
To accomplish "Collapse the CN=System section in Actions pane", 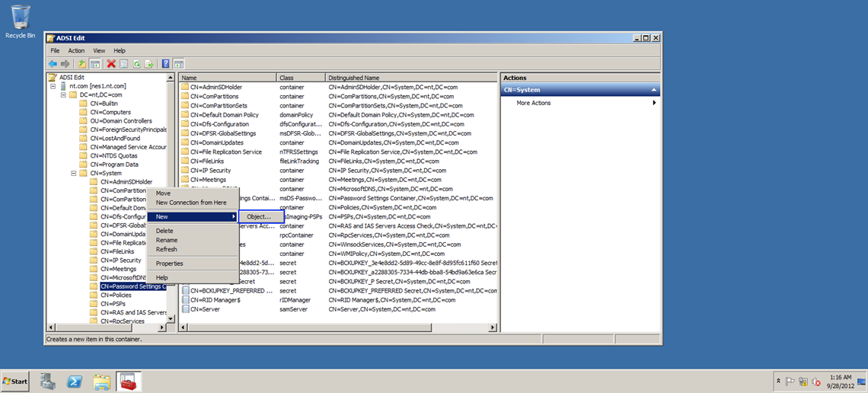I will 654,90.
